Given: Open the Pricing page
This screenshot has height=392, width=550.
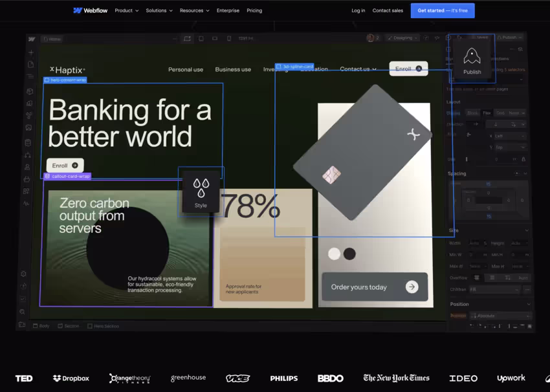Looking at the screenshot, I should pos(254,10).
